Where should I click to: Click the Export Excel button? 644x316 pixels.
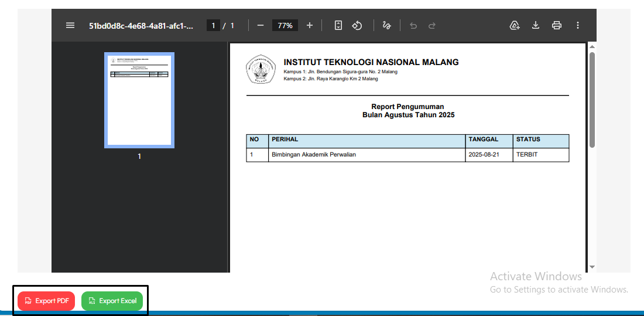tap(112, 301)
